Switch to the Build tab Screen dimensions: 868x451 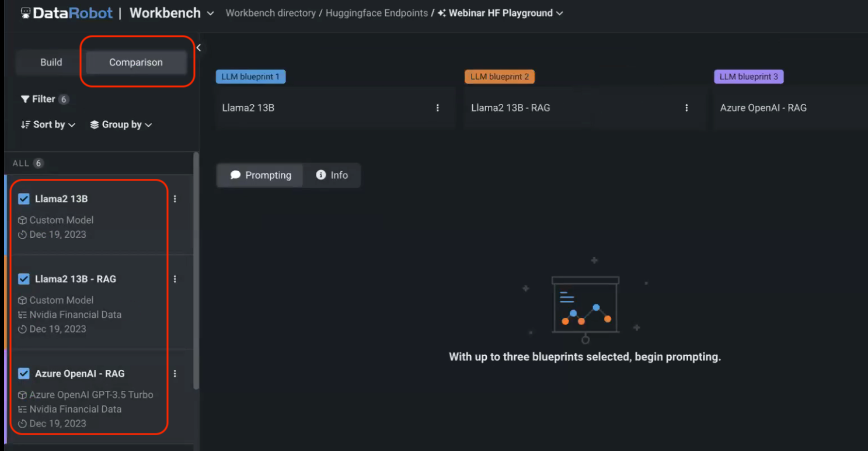(51, 62)
